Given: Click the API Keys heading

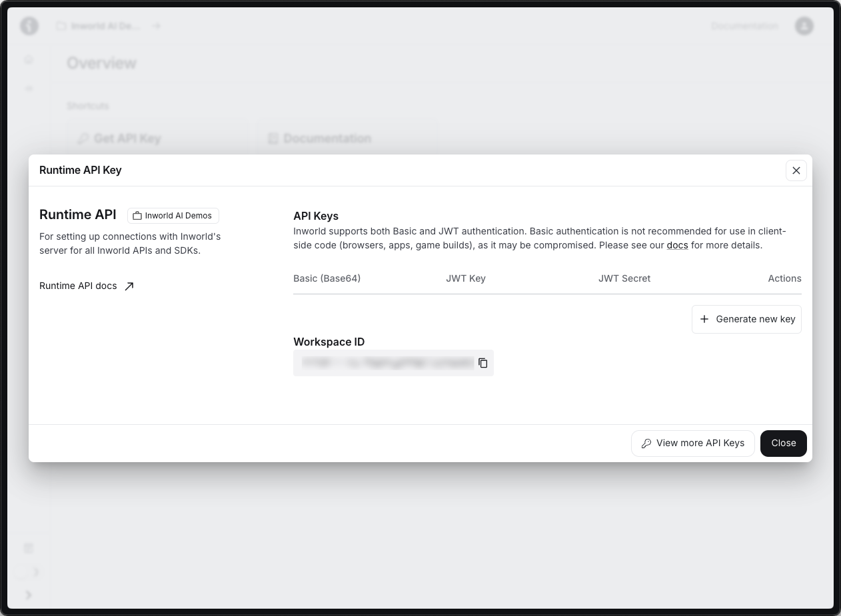Looking at the screenshot, I should (316, 216).
